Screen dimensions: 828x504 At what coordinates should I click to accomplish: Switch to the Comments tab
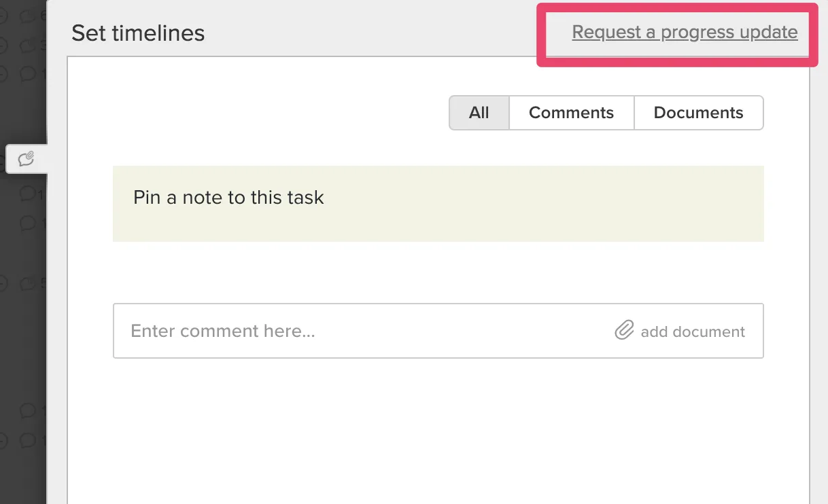click(x=570, y=112)
